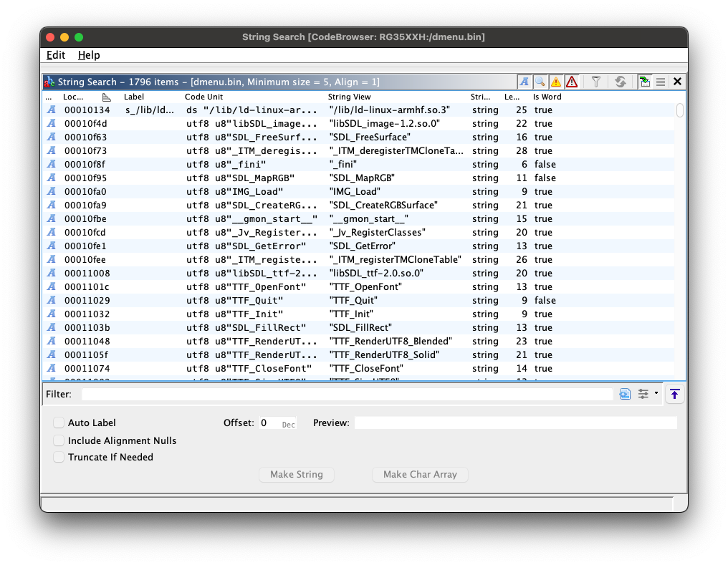The width and height of the screenshot is (728, 565).
Task: Toggle the green arrow navigation selection icon
Action: [x=644, y=82]
